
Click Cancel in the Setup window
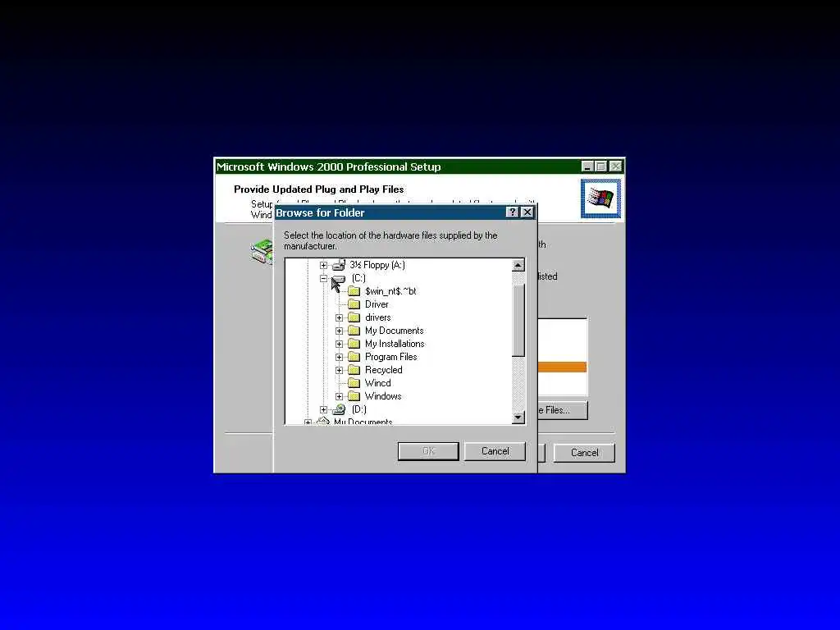pos(584,453)
